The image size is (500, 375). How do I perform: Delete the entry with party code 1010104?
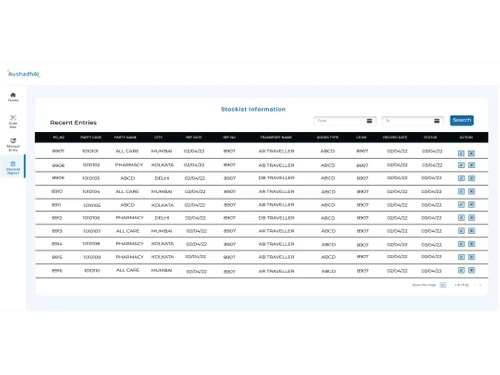[471, 191]
